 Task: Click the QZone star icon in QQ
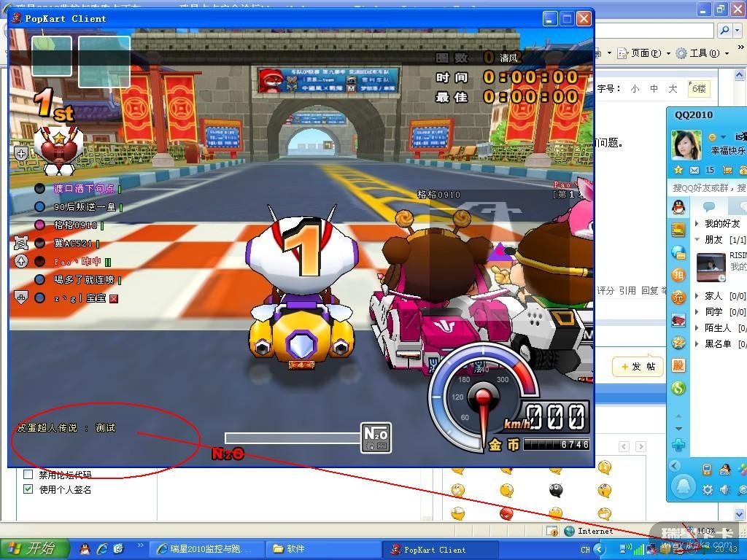click(x=678, y=170)
